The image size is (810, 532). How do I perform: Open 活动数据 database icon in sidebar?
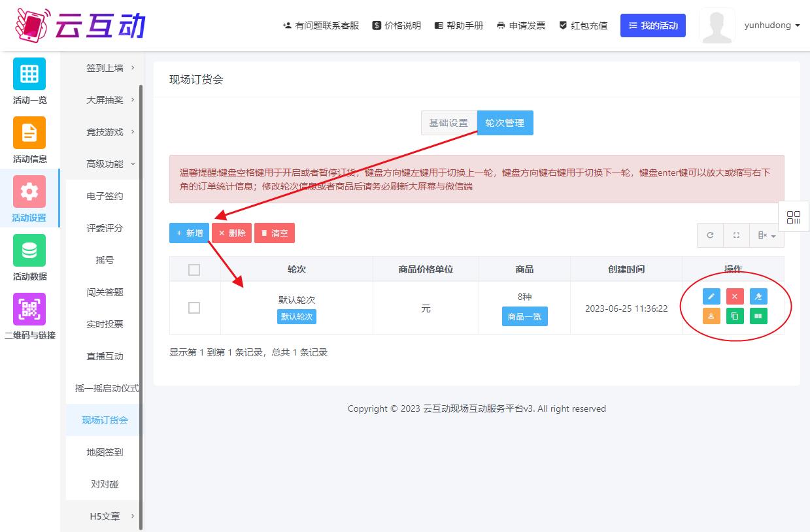click(29, 250)
